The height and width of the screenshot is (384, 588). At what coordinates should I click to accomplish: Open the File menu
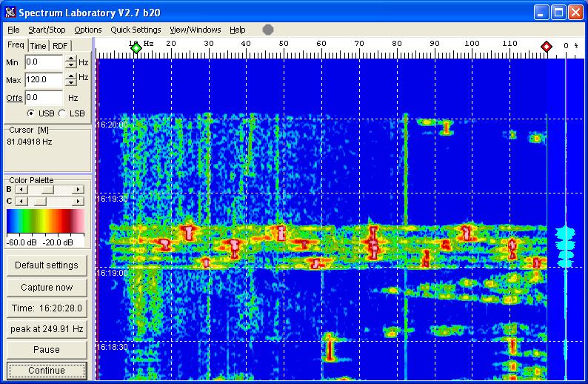coord(13,30)
